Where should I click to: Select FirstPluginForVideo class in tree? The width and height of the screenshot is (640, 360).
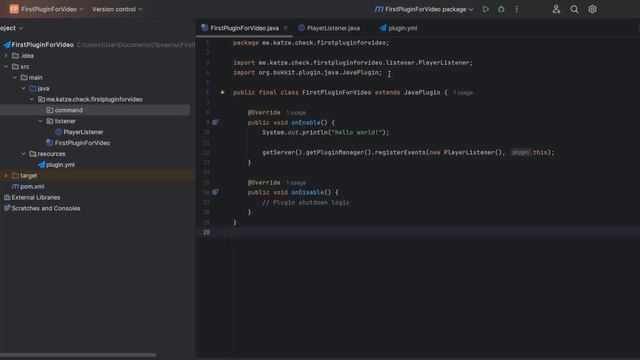click(x=82, y=143)
